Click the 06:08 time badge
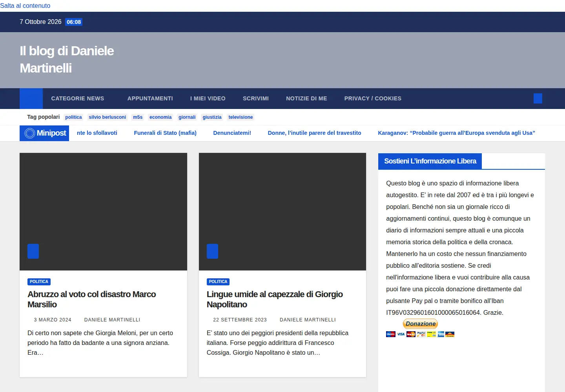The height and width of the screenshot is (392, 565). pos(74,22)
